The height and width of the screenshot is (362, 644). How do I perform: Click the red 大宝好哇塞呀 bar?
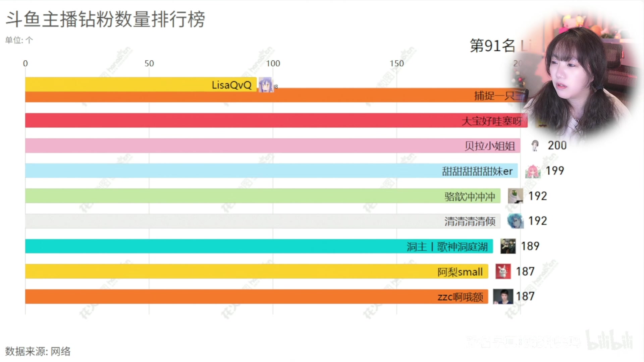(x=276, y=120)
